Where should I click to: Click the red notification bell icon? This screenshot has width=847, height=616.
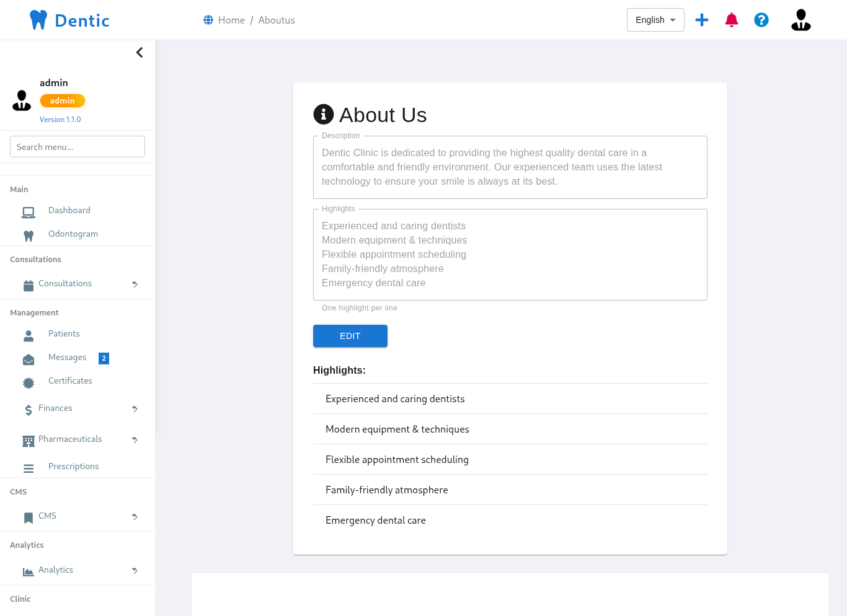click(732, 20)
